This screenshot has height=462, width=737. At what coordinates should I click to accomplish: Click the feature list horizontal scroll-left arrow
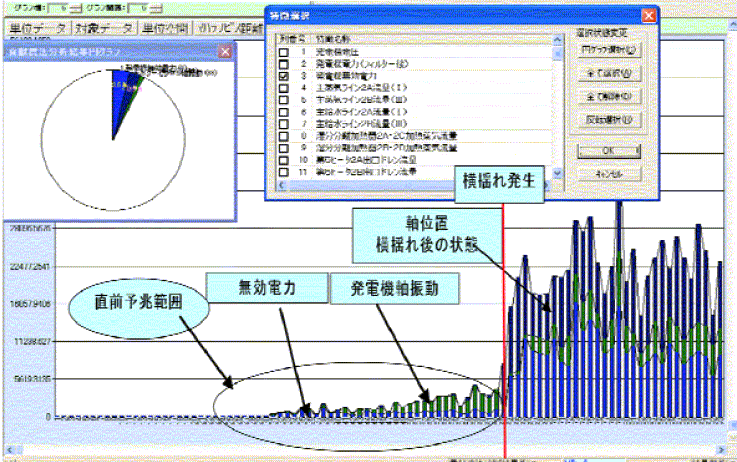click(x=282, y=186)
